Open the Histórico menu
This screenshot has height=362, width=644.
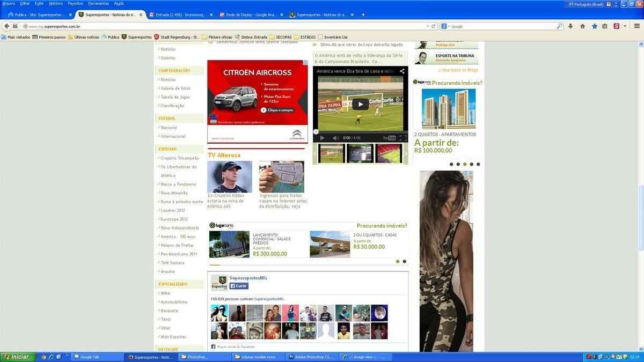(x=56, y=3)
